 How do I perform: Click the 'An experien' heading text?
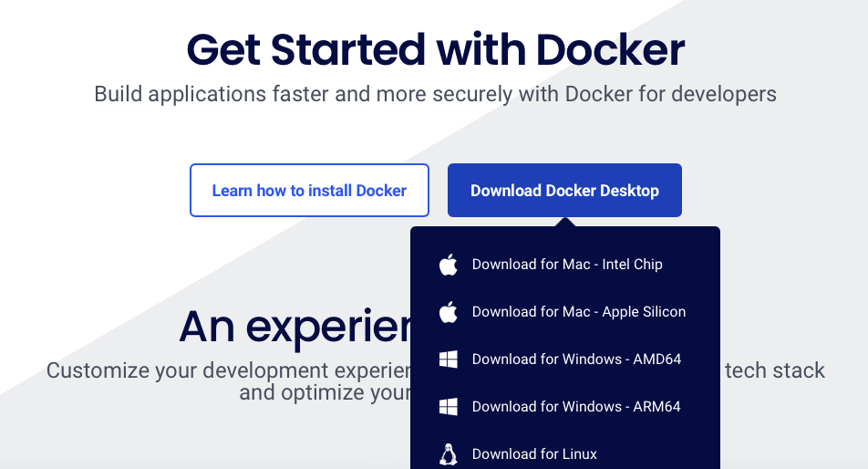295,328
